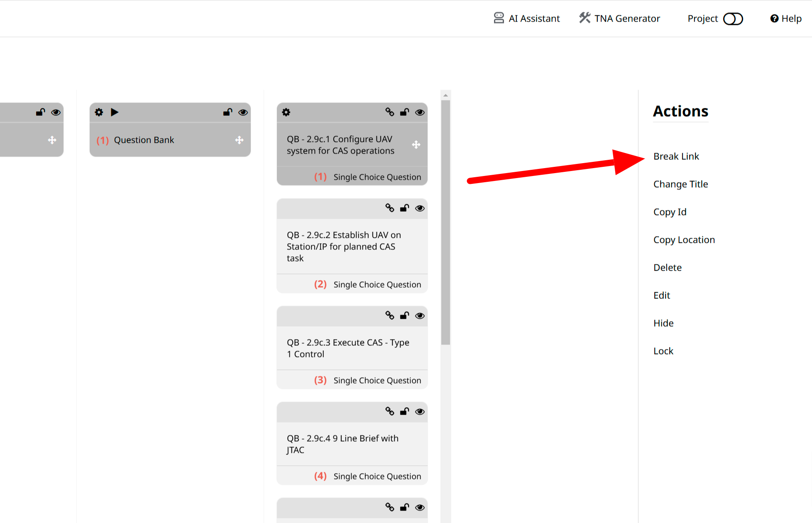Click move handle on QB 2.9c.1 card
The width and height of the screenshot is (812, 523).
coord(416,144)
